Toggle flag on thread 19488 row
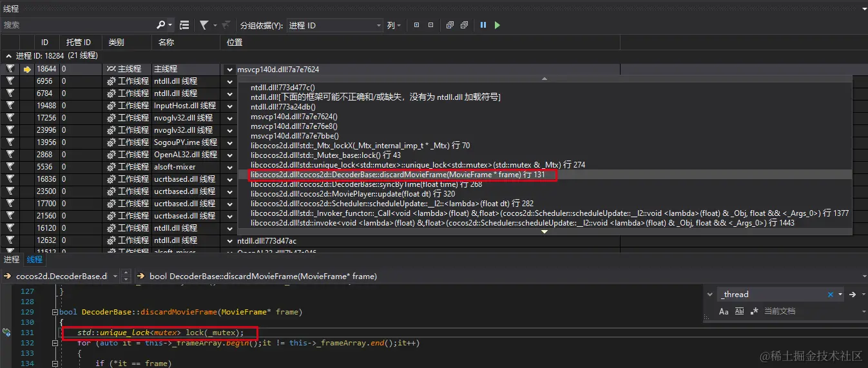The image size is (868, 368). 10,106
